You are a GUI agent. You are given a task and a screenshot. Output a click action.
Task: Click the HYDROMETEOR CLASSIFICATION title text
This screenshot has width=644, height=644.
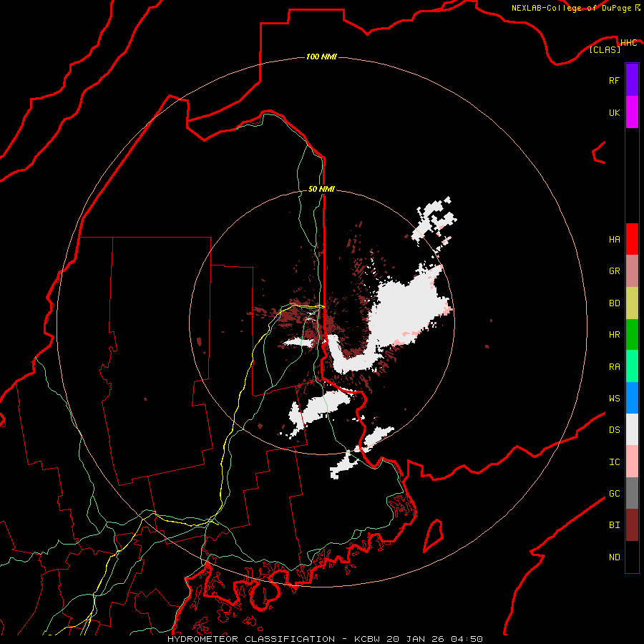tap(251, 639)
